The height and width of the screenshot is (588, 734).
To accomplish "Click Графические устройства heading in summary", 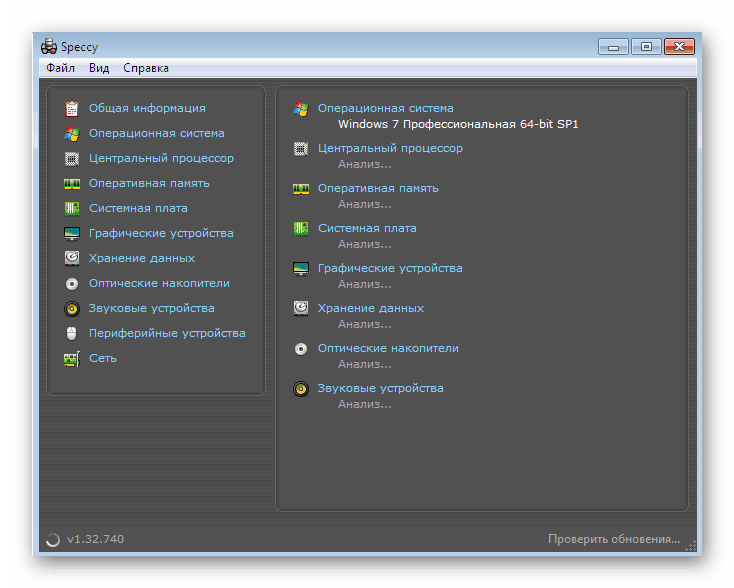I will (390, 268).
